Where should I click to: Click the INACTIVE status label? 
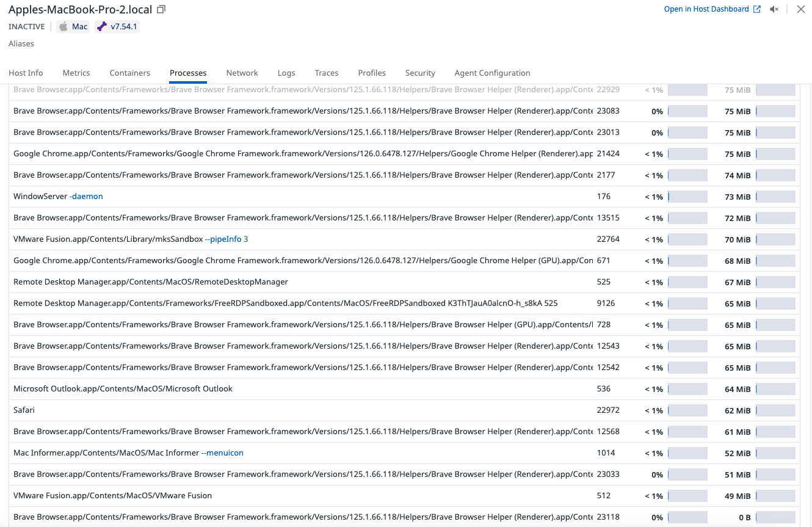coord(27,26)
